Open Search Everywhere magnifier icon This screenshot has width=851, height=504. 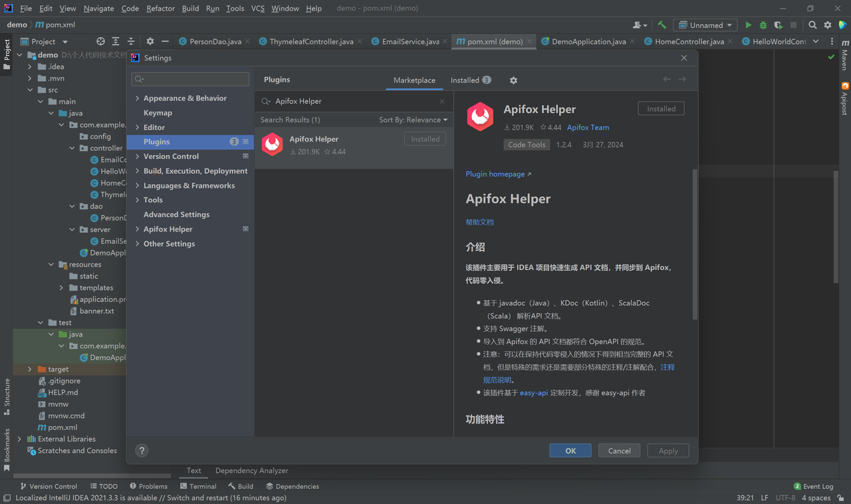(x=812, y=25)
